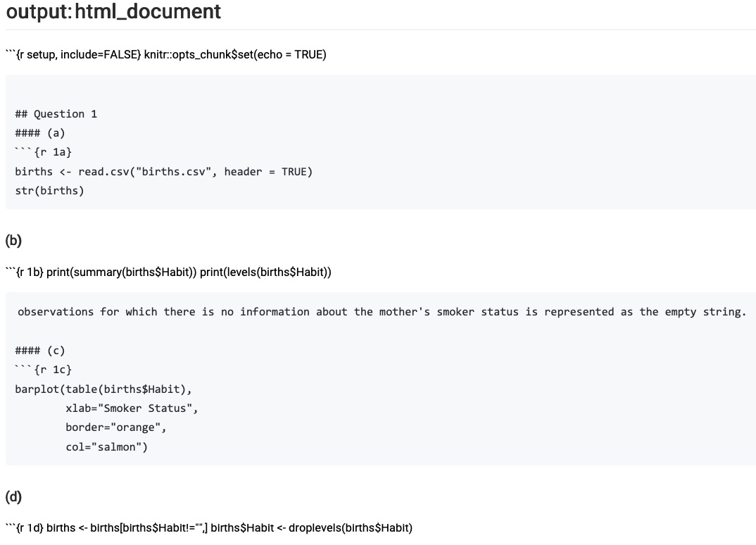Click the border="orange" argument line
756x545 pixels.
point(116,427)
